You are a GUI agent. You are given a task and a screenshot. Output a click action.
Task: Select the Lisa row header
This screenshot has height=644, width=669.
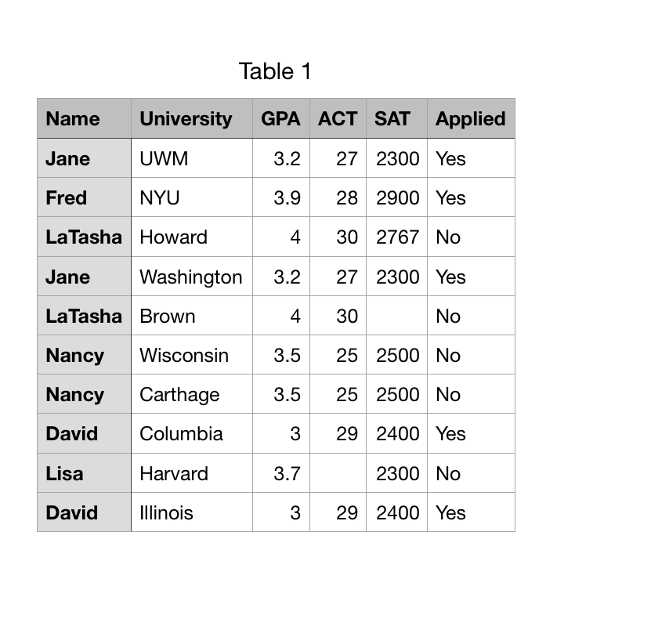[x=84, y=473]
